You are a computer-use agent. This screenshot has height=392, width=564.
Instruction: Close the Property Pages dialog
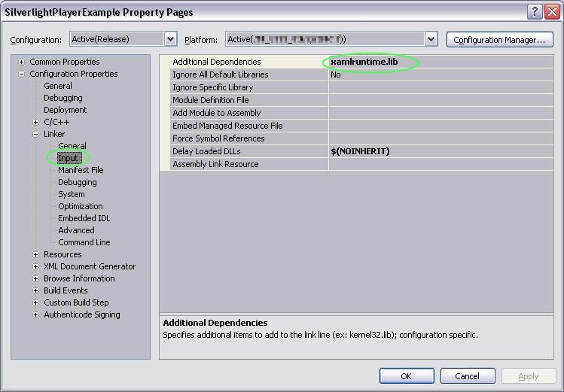point(552,12)
